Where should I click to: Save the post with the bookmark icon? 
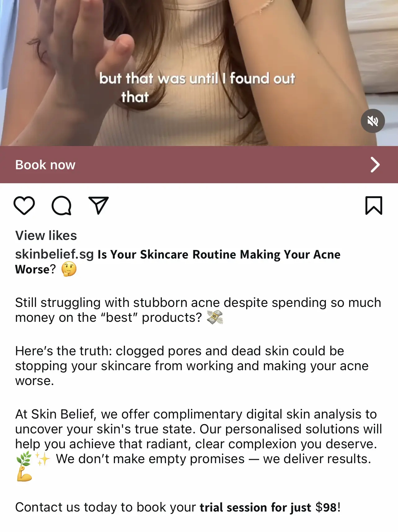(x=374, y=206)
